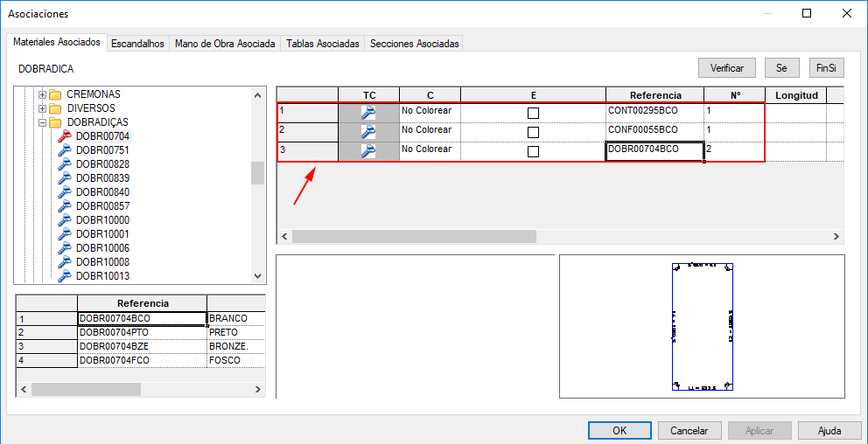Click the hardware icon next to DOBR10000
The height and width of the screenshot is (444, 868).
64,220
